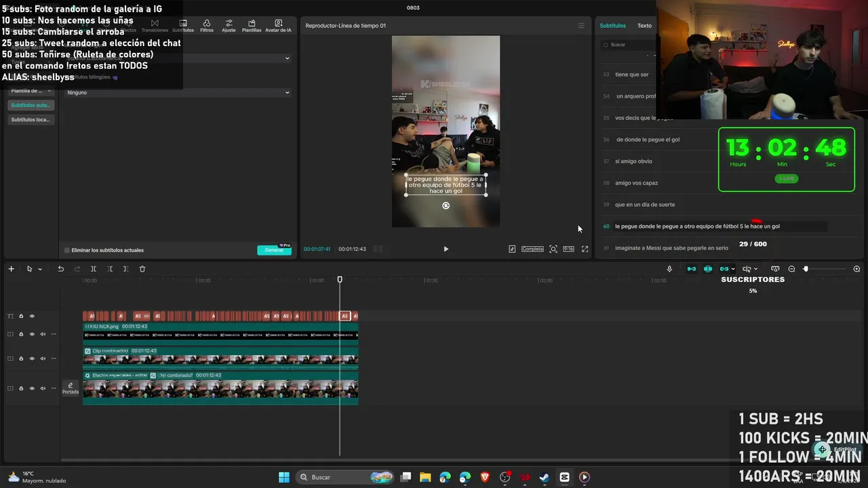This screenshot has width=868, height=488.
Task: Click the Generar button
Action: (x=274, y=250)
